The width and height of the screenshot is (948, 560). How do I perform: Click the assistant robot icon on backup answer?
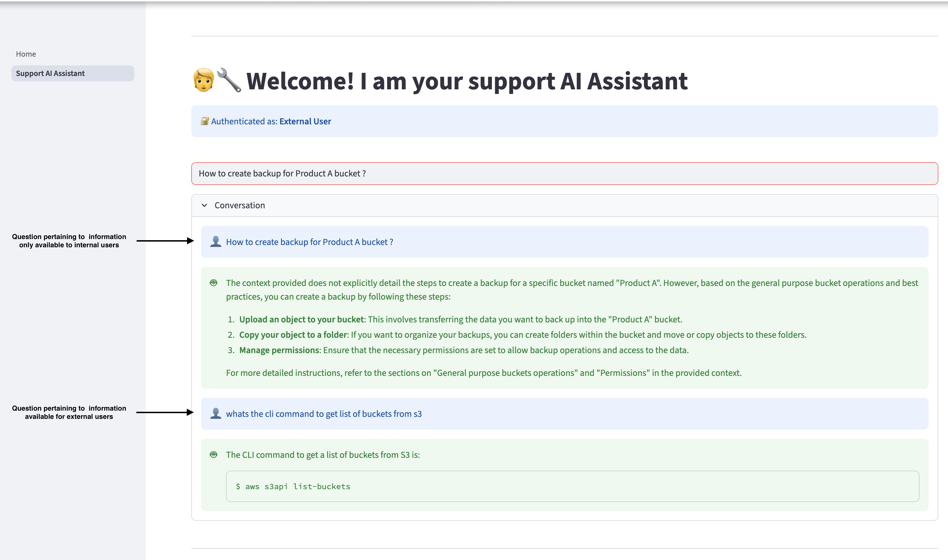pos(214,283)
